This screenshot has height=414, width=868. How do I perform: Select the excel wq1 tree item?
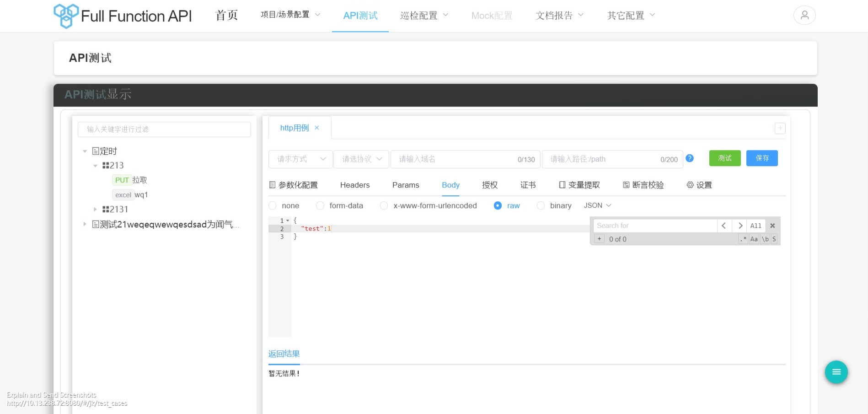[x=131, y=195]
